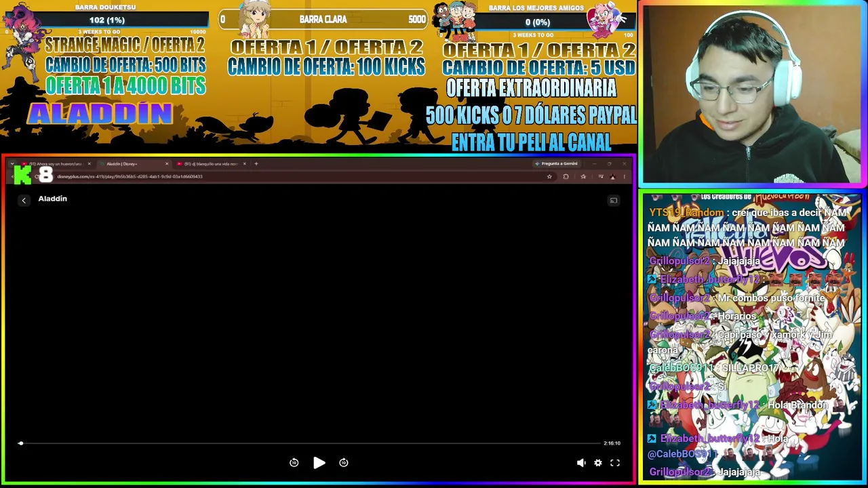Close the 'dj blanquillo' tab

(245, 163)
